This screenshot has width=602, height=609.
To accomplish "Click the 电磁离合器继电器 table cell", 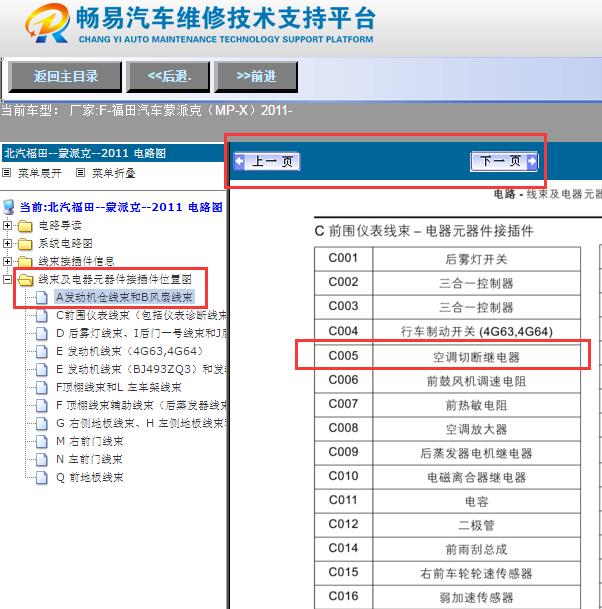I will (476, 477).
